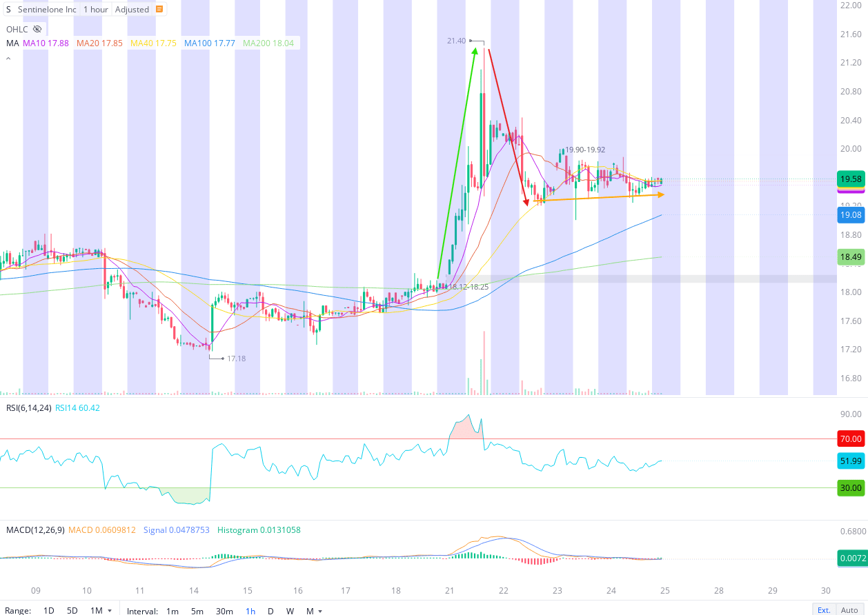Open the M interval dropdown arrow
868x615 pixels.
click(x=319, y=611)
